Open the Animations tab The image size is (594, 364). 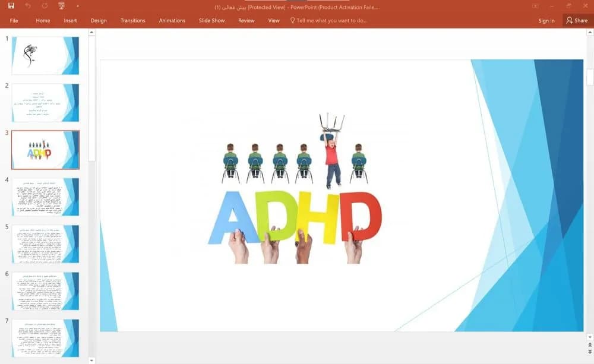(x=172, y=20)
